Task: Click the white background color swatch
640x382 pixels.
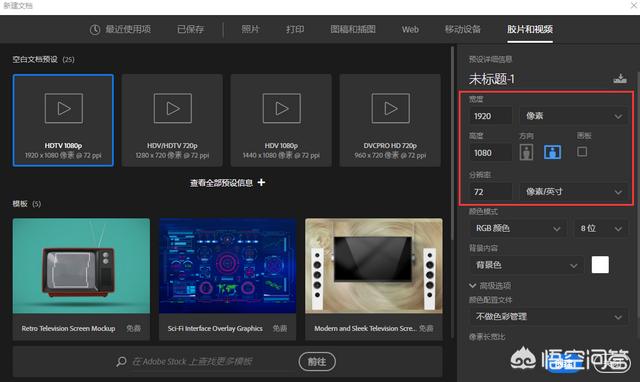Action: [600, 265]
